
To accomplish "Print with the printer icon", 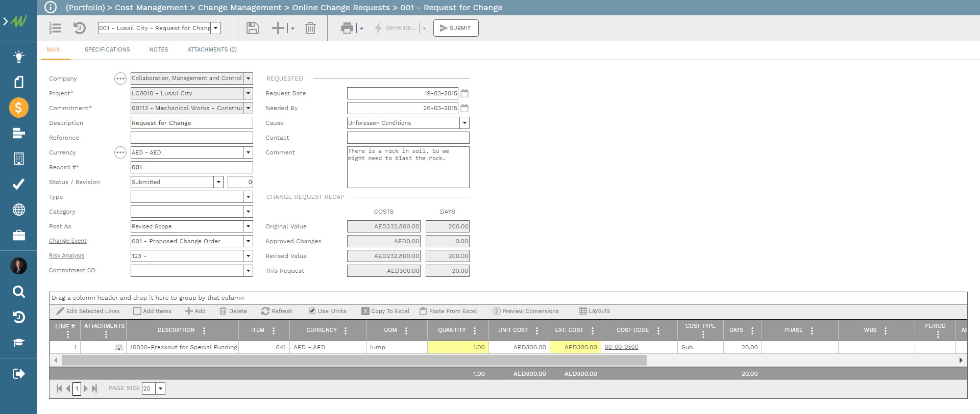I will pyautogui.click(x=347, y=28).
